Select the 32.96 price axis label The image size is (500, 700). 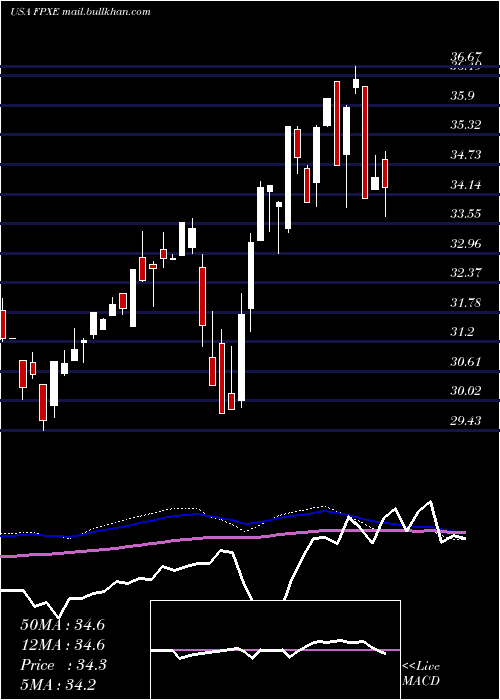[465, 243]
